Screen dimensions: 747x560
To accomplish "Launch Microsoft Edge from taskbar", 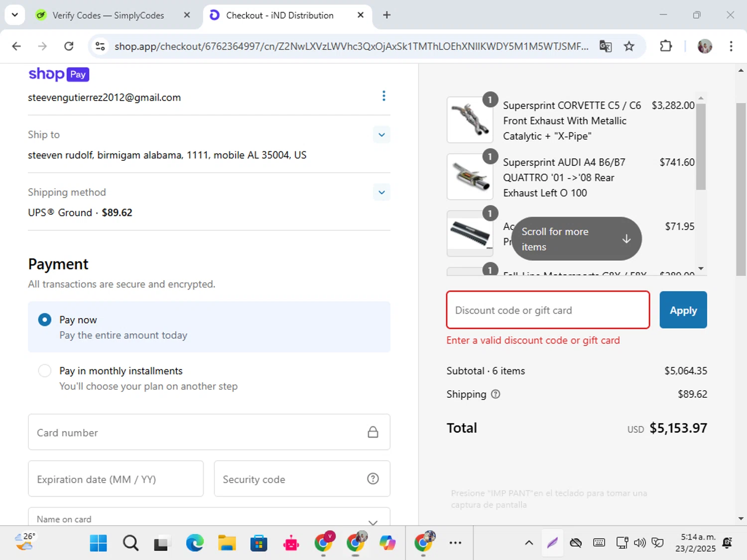I will click(x=195, y=543).
